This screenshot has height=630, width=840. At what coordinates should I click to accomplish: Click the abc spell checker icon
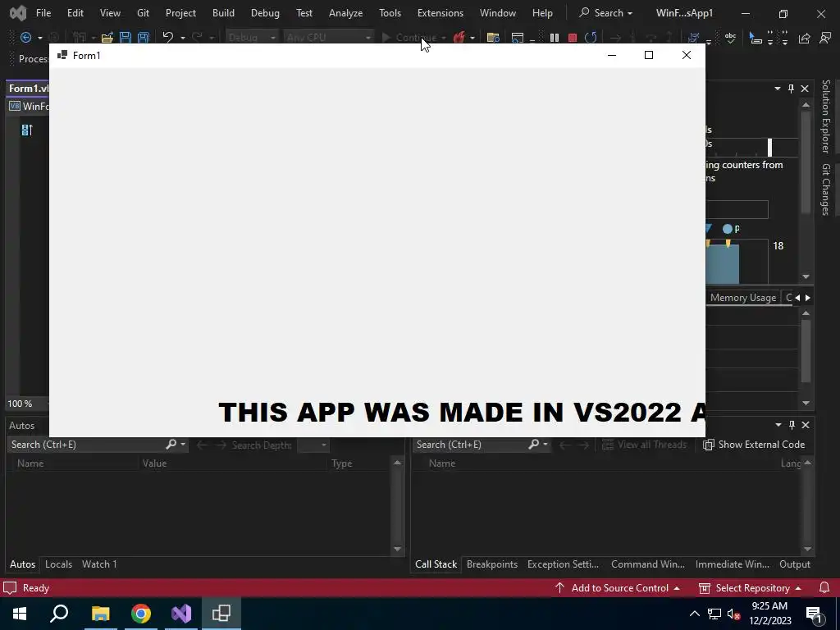pyautogui.click(x=730, y=38)
